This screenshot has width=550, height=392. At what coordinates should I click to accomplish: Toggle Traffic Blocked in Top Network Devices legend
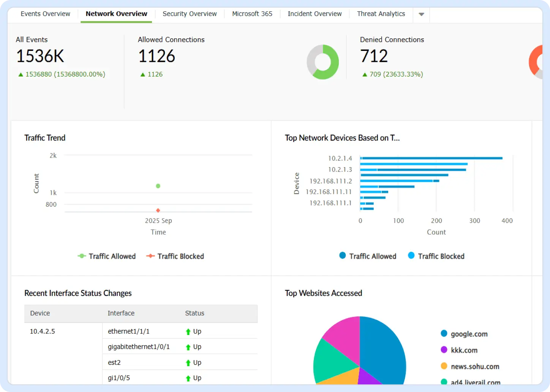click(436, 256)
